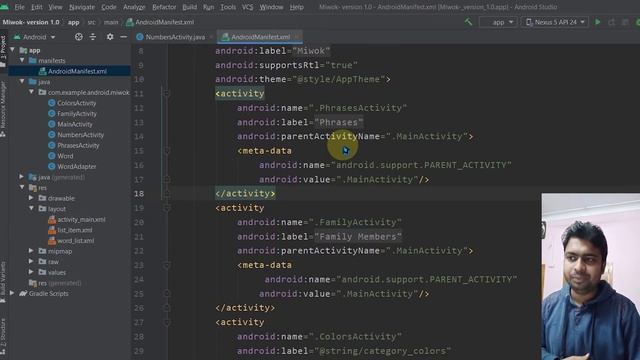Expand the mipmap folder
The height and width of the screenshot is (360, 640).
click(x=31, y=251)
